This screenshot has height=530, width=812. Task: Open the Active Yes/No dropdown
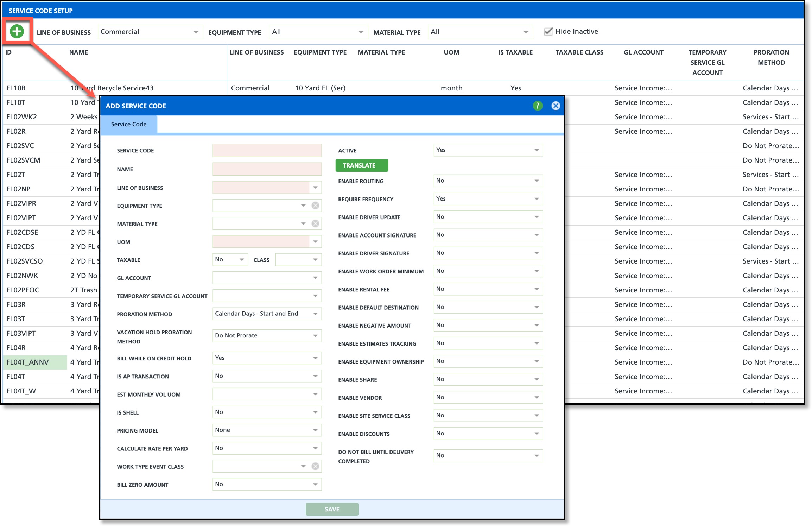[x=488, y=150]
